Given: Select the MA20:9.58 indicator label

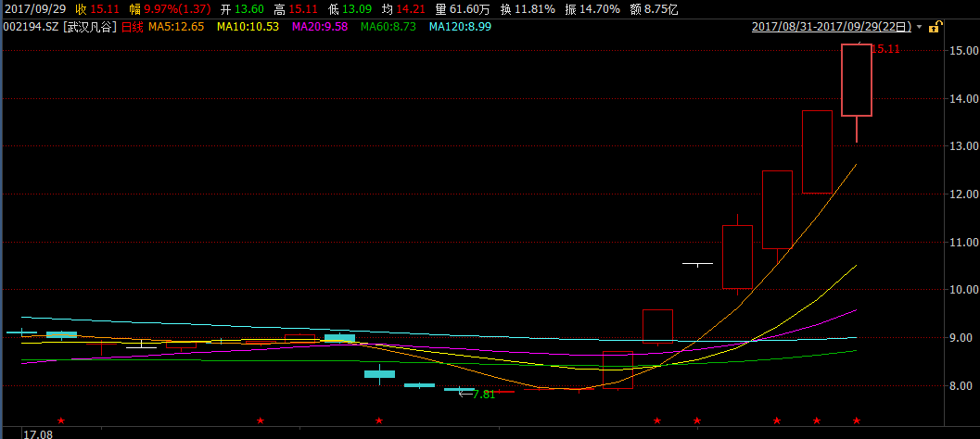Looking at the screenshot, I should pos(320,27).
